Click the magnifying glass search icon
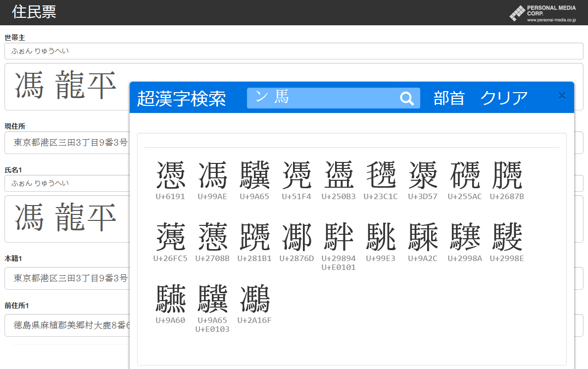This screenshot has height=369, width=588. tap(407, 98)
